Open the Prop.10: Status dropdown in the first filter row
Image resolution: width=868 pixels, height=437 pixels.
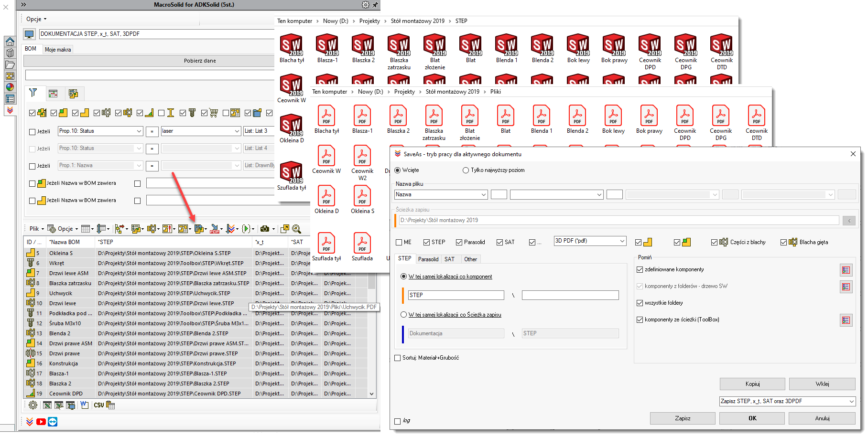click(x=100, y=131)
